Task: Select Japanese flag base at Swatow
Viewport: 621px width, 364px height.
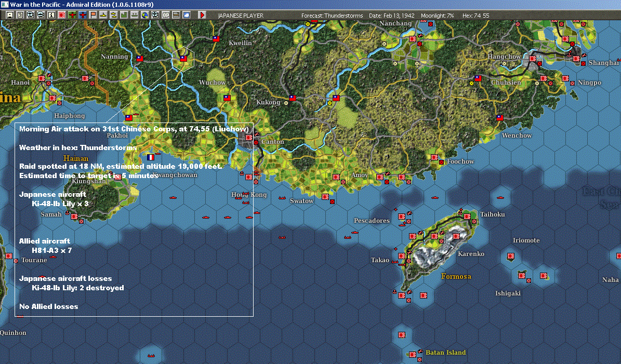Action: click(325, 197)
